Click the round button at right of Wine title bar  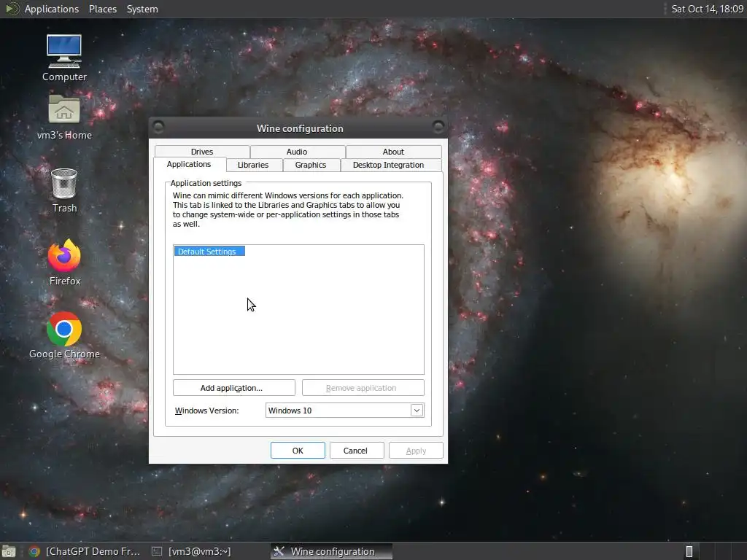coord(438,127)
